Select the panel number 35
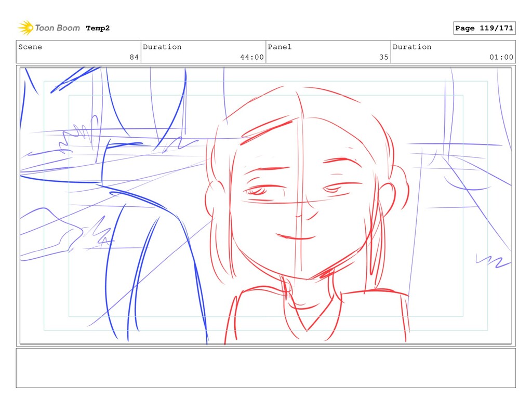The image size is (532, 412). tap(384, 57)
